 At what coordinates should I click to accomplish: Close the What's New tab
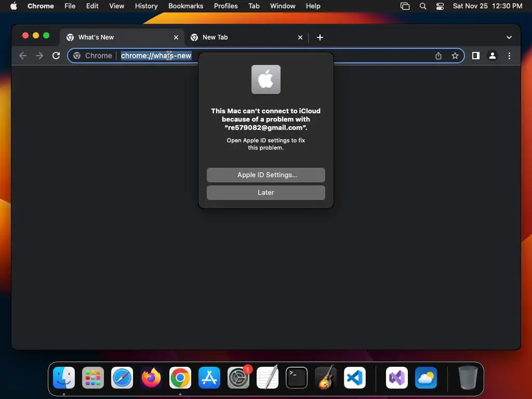(x=176, y=37)
